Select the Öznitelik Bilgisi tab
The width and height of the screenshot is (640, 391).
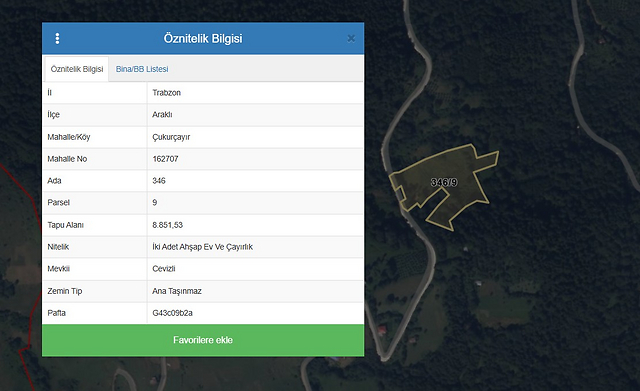coord(77,69)
